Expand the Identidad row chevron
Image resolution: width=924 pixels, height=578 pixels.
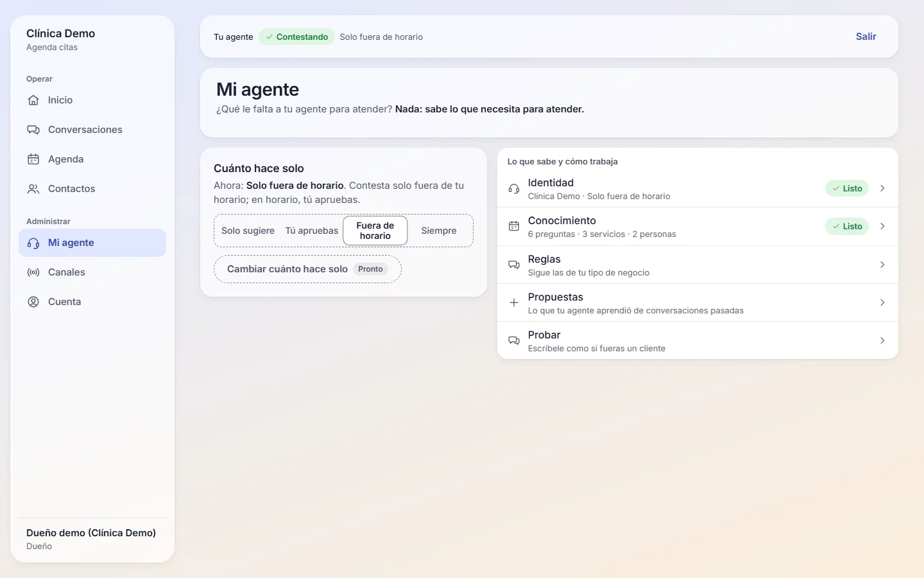click(882, 189)
